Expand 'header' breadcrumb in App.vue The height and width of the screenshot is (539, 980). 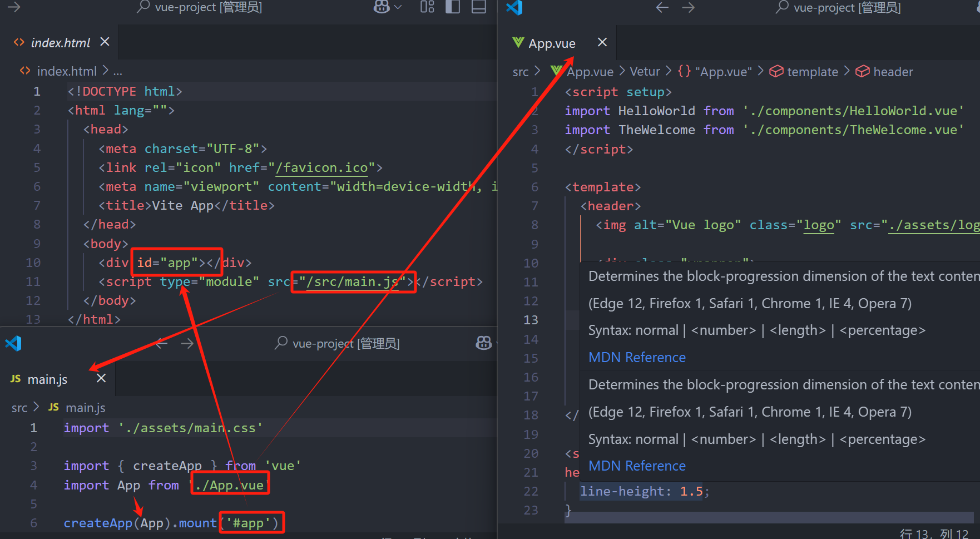(x=893, y=72)
